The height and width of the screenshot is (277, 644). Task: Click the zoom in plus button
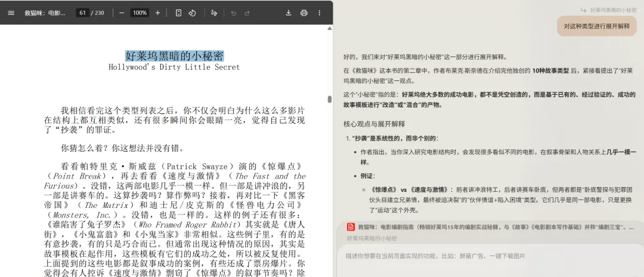coord(157,13)
